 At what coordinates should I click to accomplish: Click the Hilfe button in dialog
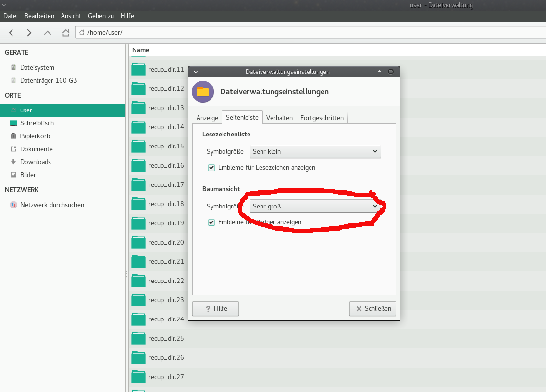[215, 308]
